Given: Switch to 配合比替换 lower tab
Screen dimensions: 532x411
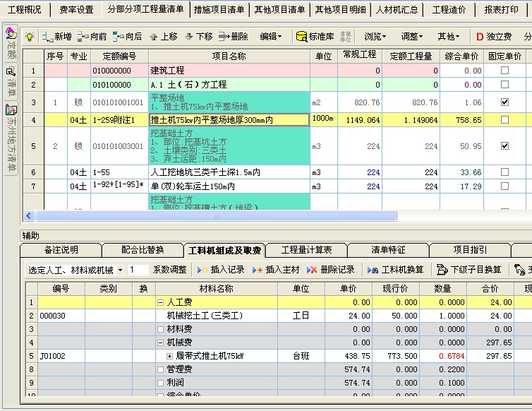Looking at the screenshot, I should point(143,250).
